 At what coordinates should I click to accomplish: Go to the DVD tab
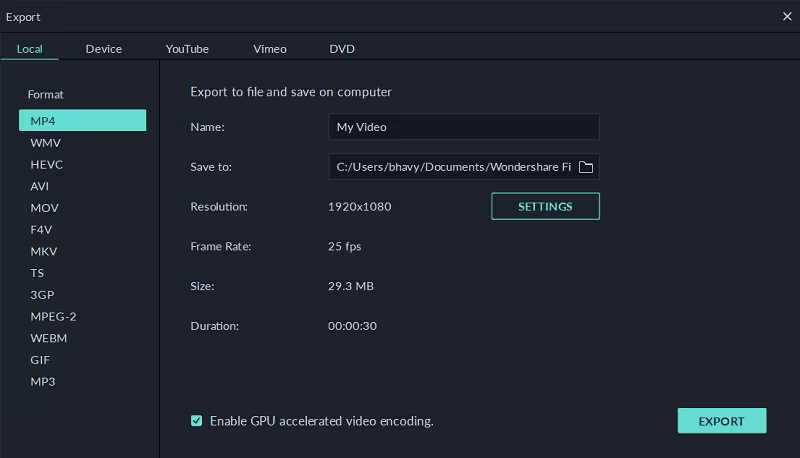pyautogui.click(x=342, y=49)
